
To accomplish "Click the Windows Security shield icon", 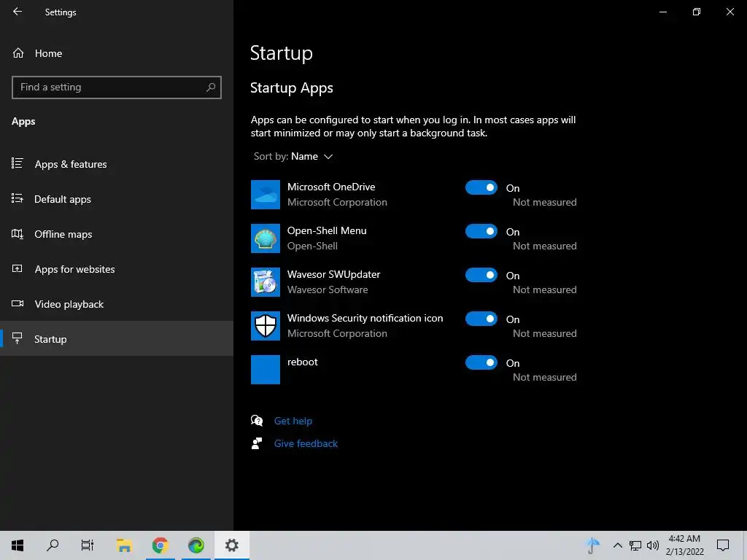I will coord(266,326).
